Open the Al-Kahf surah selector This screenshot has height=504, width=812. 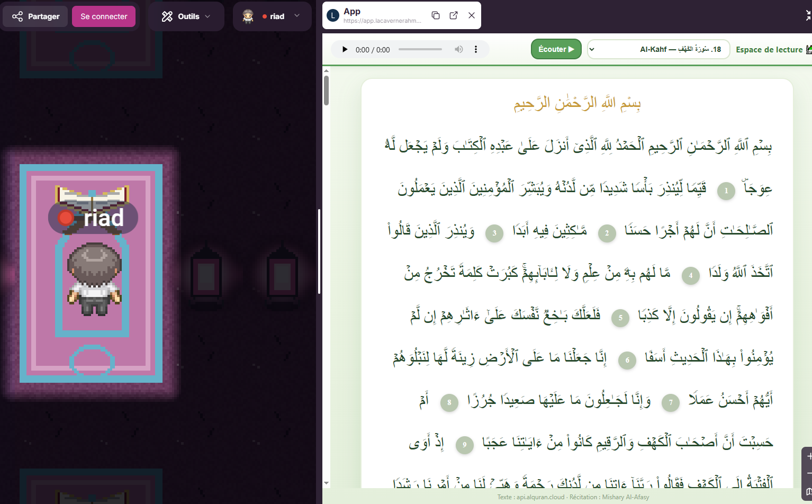pos(658,49)
